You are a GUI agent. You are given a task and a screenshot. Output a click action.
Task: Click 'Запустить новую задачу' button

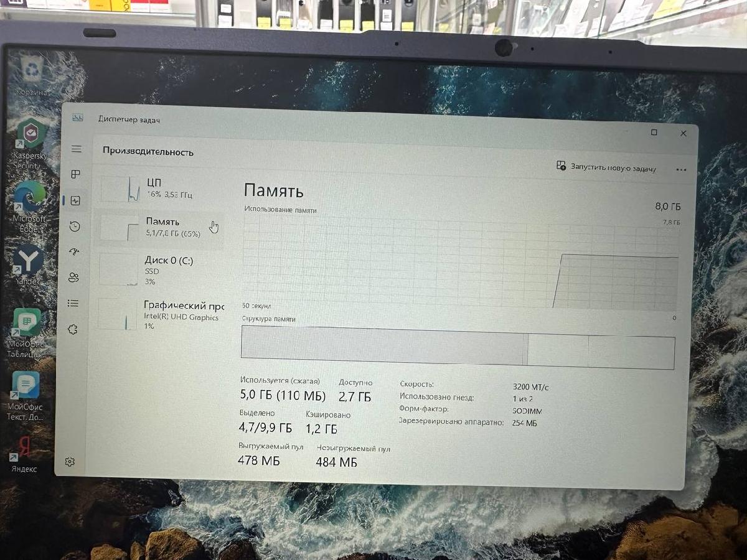[606, 167]
